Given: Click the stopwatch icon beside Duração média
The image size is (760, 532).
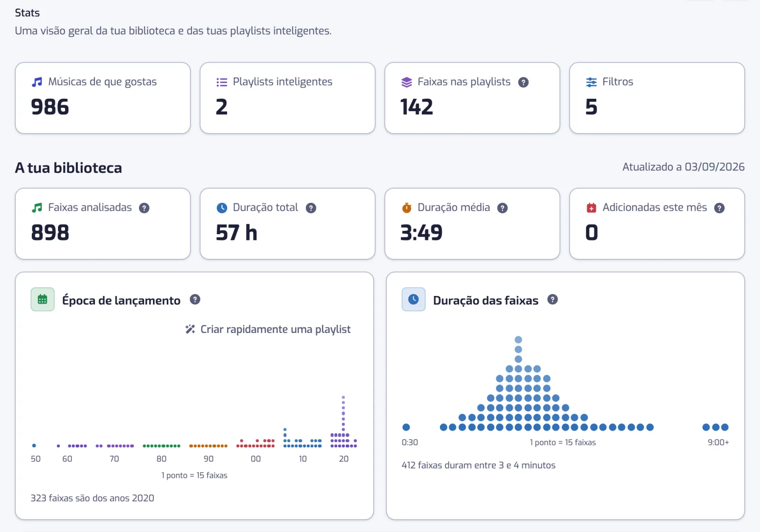Looking at the screenshot, I should pyautogui.click(x=407, y=208).
